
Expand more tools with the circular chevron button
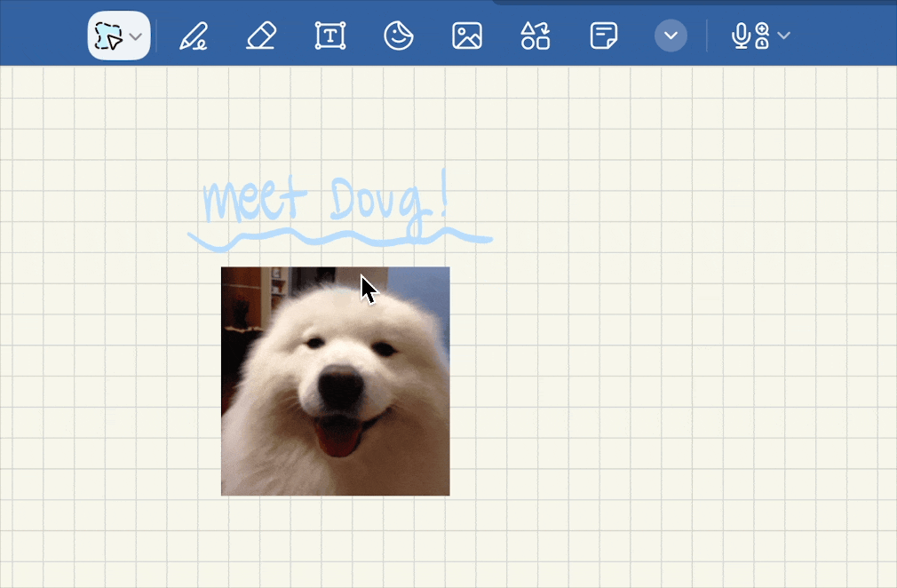(671, 36)
